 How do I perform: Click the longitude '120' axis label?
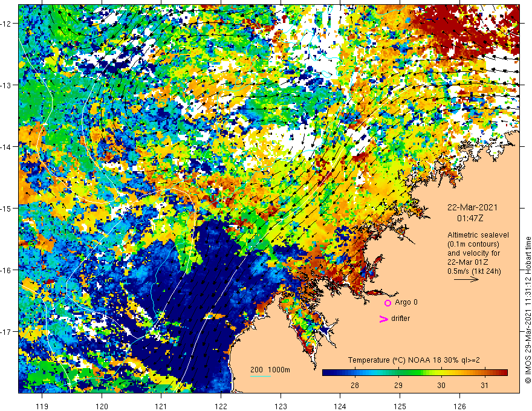point(102,406)
